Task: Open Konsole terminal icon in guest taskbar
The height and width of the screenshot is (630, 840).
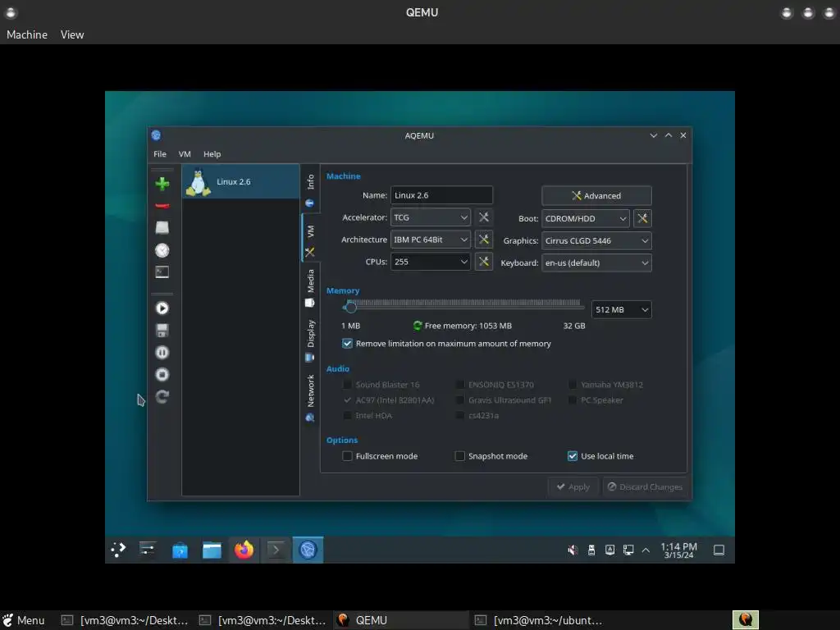Action: 276,550
